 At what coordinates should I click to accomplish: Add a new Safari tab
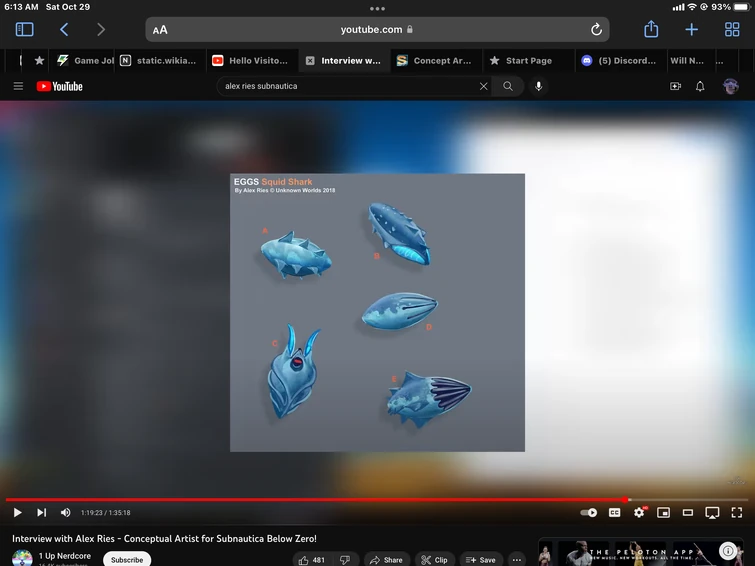click(691, 29)
